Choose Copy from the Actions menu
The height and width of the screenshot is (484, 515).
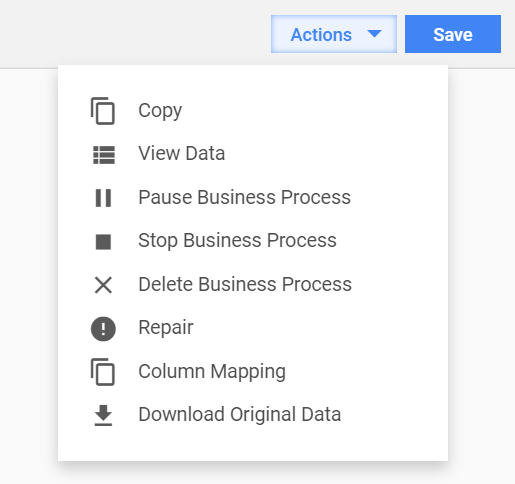[253, 111]
